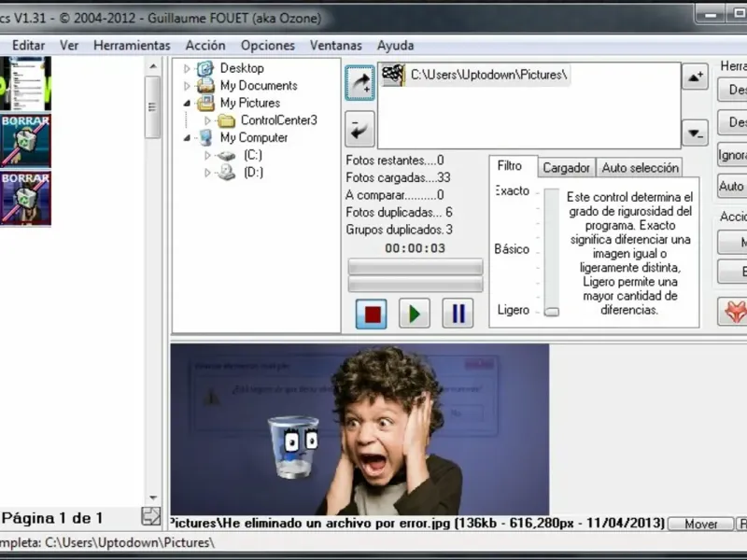Click the Fotos duplicadas... 6 counter

400,213
